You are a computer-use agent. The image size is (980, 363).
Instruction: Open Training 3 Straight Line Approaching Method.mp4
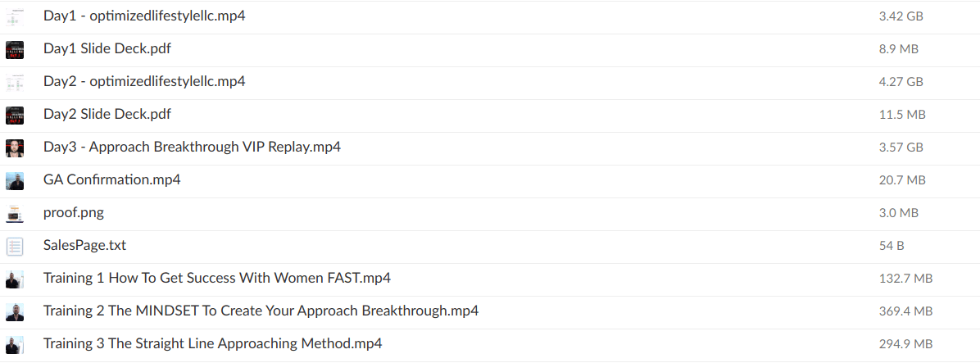(x=212, y=343)
